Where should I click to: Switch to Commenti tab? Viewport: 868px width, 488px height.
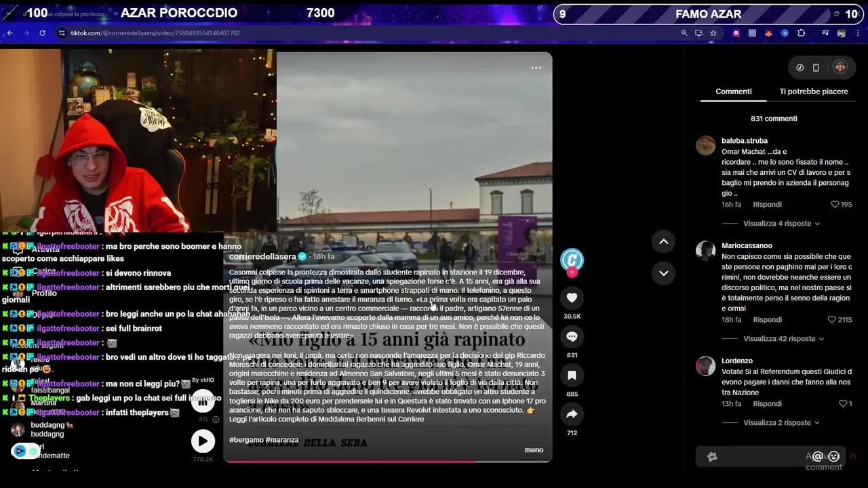(734, 91)
